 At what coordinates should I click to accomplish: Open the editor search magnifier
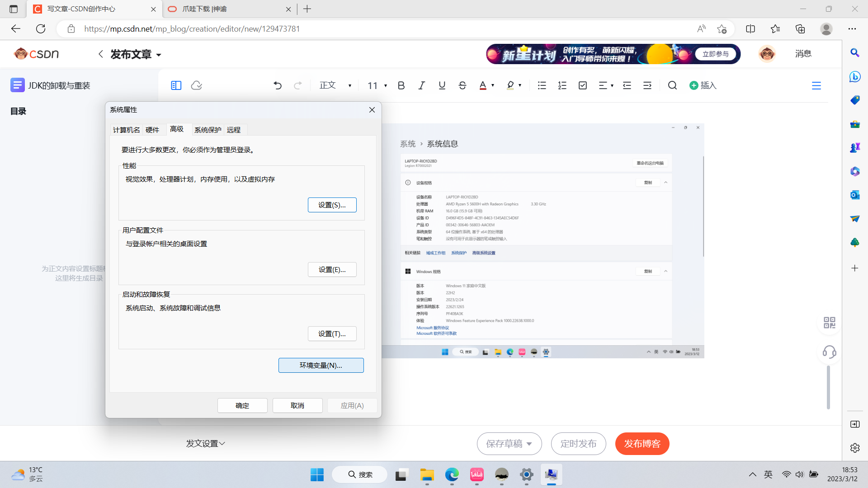point(672,85)
